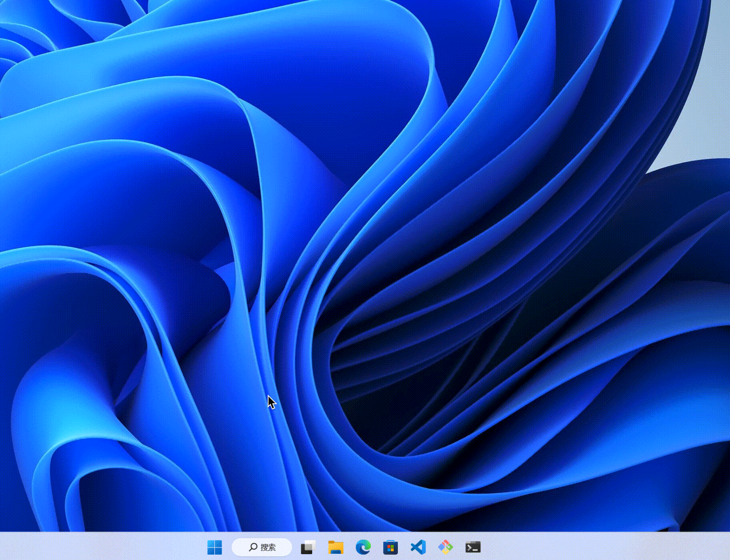Image resolution: width=730 pixels, height=560 pixels.
Task: Click the 搜索 search box in taskbar
Action: coord(262,547)
